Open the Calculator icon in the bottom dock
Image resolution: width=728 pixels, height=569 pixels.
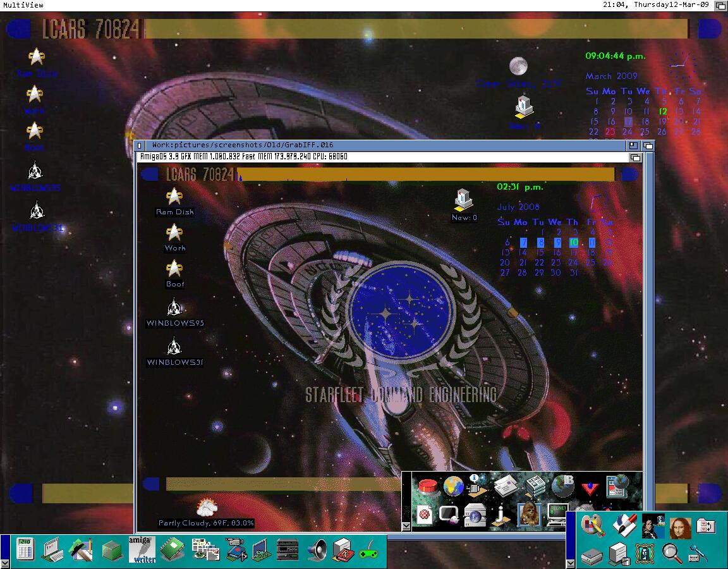click(25, 549)
